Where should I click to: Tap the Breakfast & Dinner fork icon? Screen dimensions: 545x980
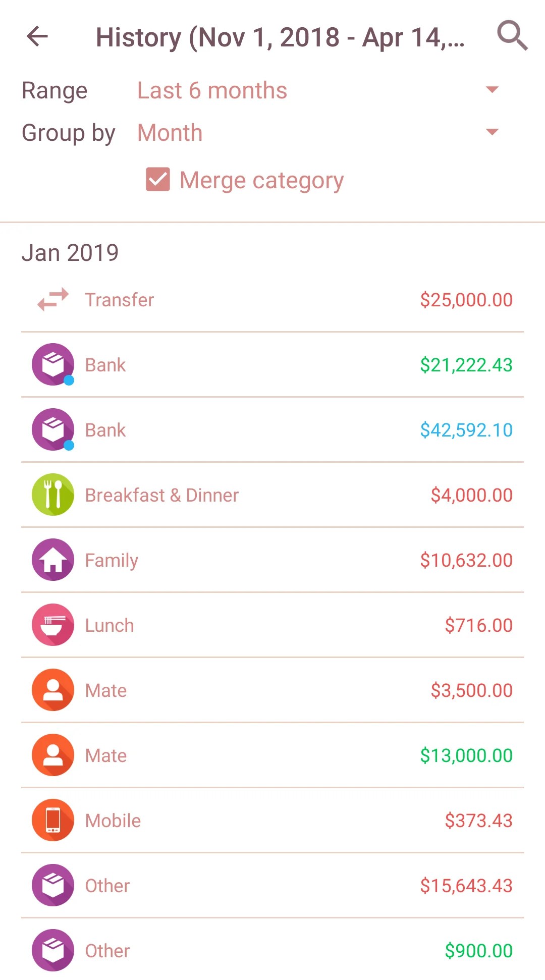[x=53, y=495]
